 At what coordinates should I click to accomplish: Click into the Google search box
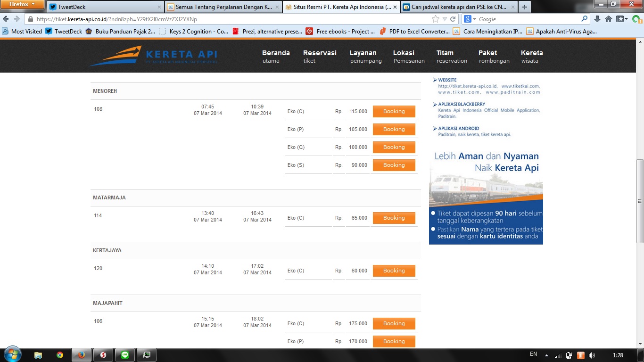(528, 19)
